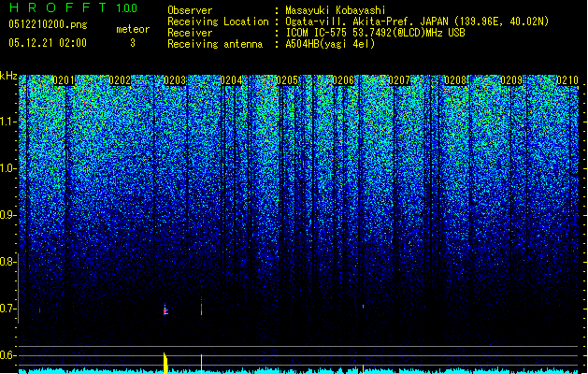This screenshot has width=588, height=374.
Task: Click the 0.7 kHz axis tick label
Action: [x=8, y=309]
